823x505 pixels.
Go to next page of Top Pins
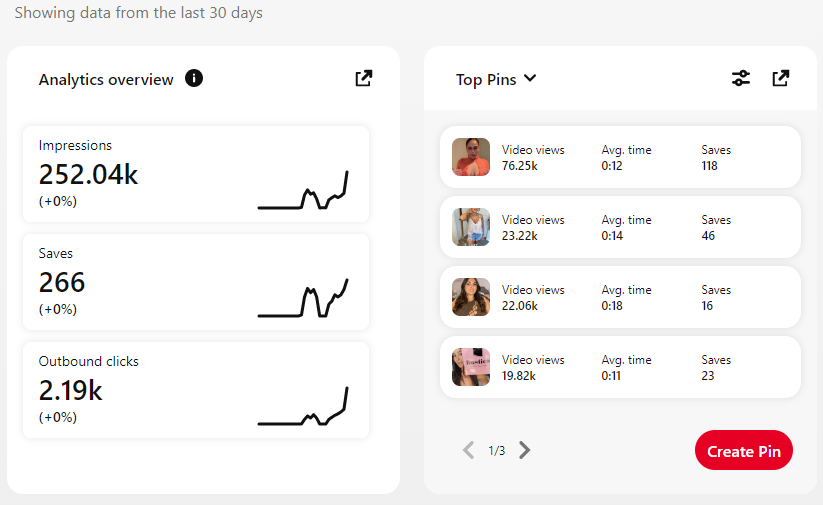(x=525, y=450)
